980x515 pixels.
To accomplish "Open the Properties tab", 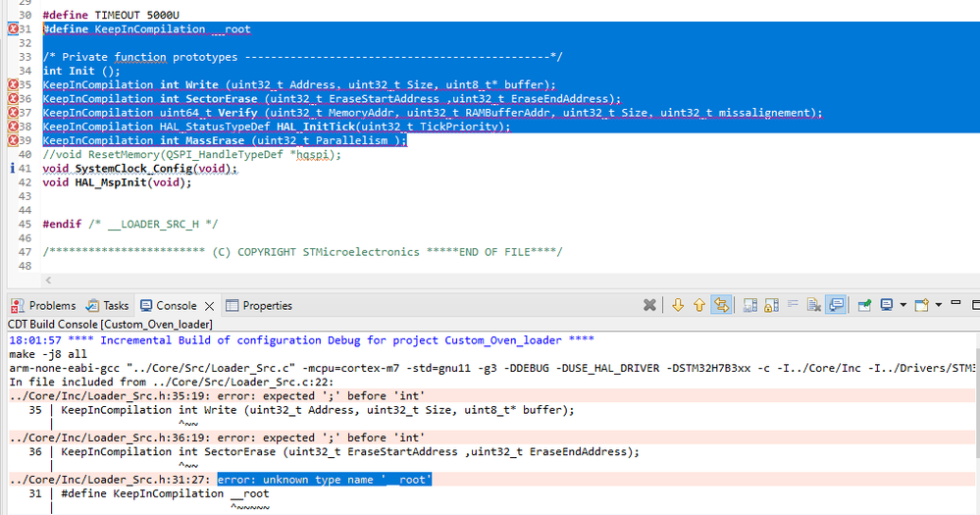I will (x=259, y=306).
